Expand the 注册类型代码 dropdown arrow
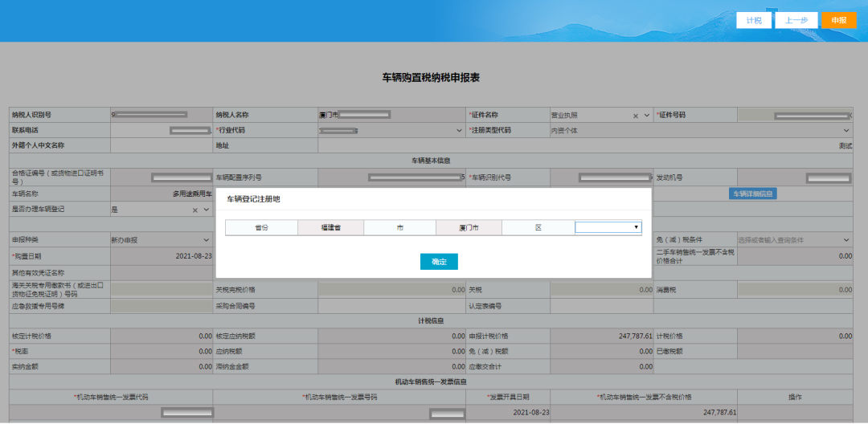Viewport: 868px width, 424px height. pos(846,130)
